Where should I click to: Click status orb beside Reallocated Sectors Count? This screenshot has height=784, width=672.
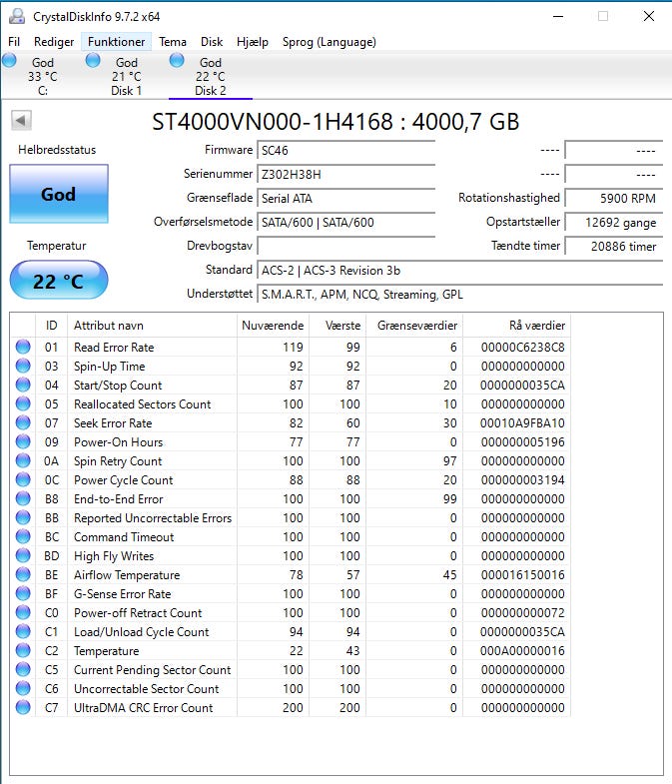click(x=23, y=404)
